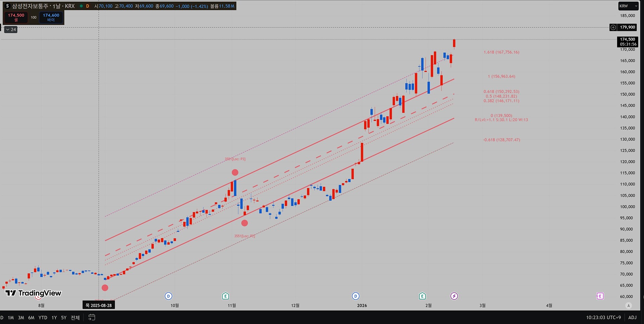Click the 3551[Loc: P3] pivot label
This screenshot has height=324, width=644.
235,159
